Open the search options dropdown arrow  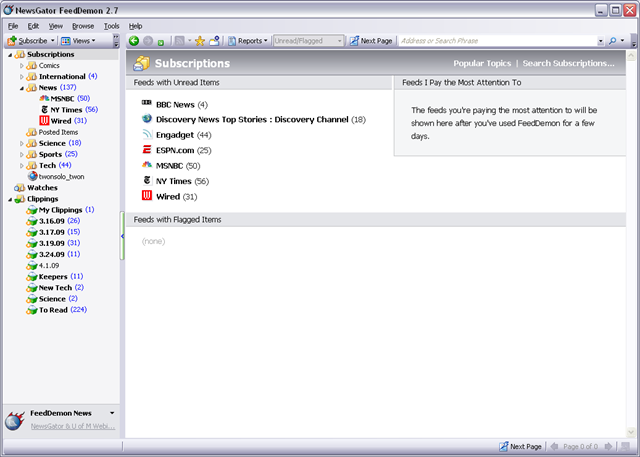(x=622, y=41)
